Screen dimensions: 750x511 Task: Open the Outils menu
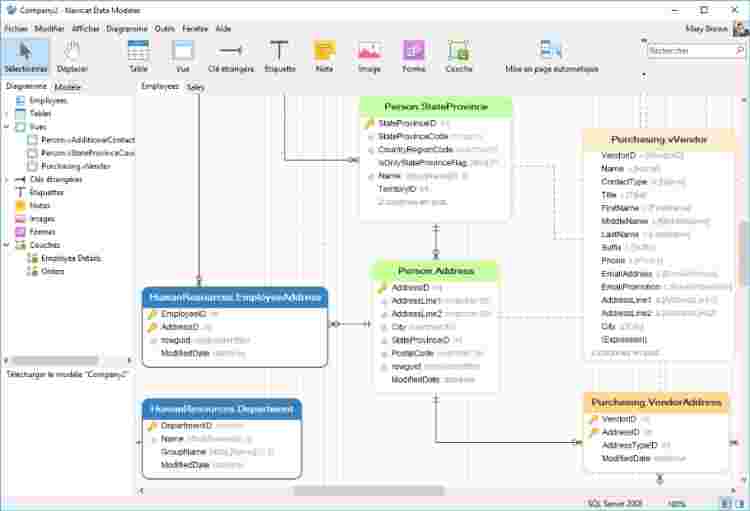165,29
